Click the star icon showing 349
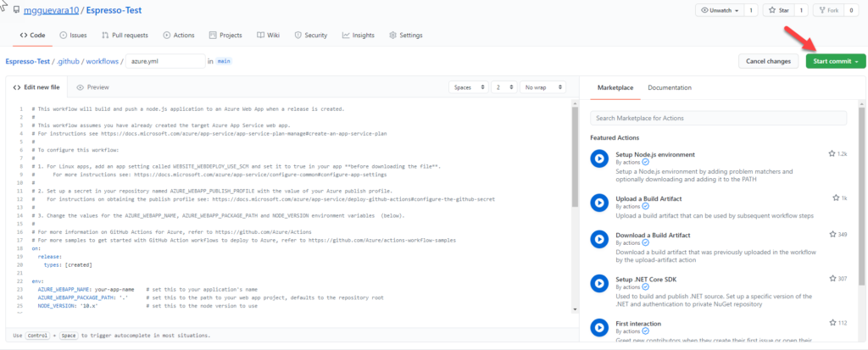This screenshot has height=350, width=868. pos(832,234)
